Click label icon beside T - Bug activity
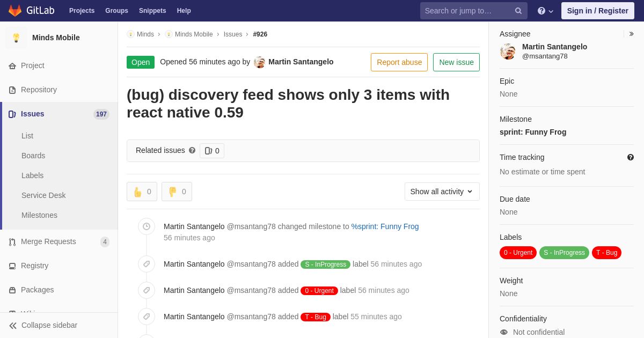Screen dimensions: 644x338 tap(147, 317)
